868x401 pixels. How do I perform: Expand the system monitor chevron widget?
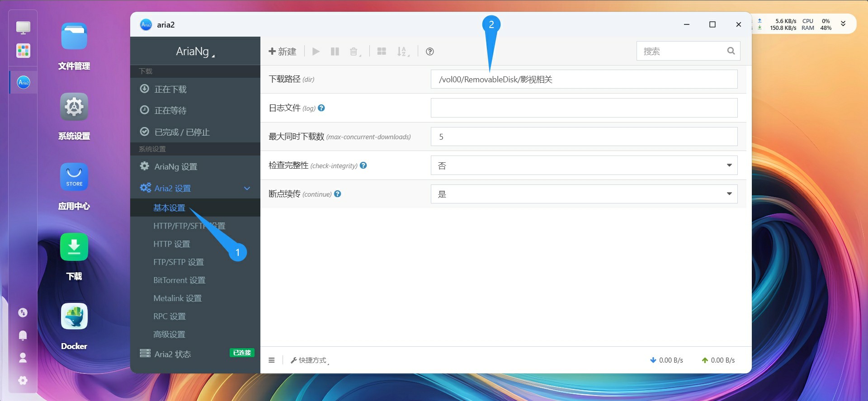tap(843, 24)
